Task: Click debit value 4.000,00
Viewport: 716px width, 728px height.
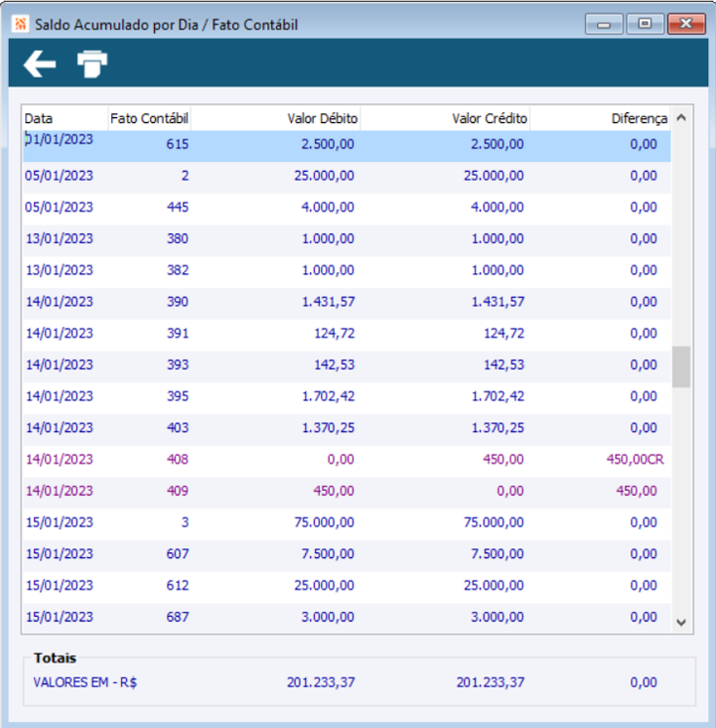Action: click(x=328, y=207)
